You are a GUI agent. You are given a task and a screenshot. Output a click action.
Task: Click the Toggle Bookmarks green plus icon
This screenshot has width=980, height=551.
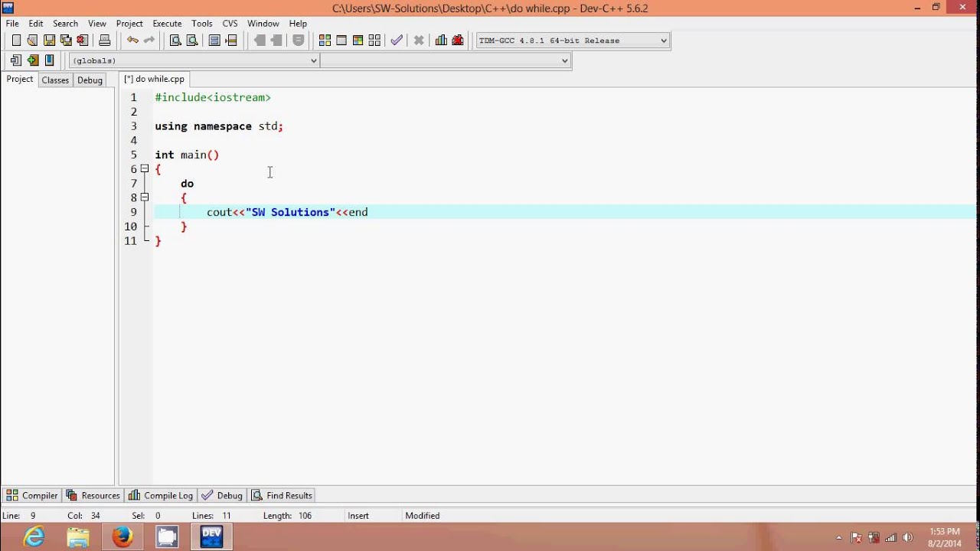pyautogui.click(x=32, y=60)
